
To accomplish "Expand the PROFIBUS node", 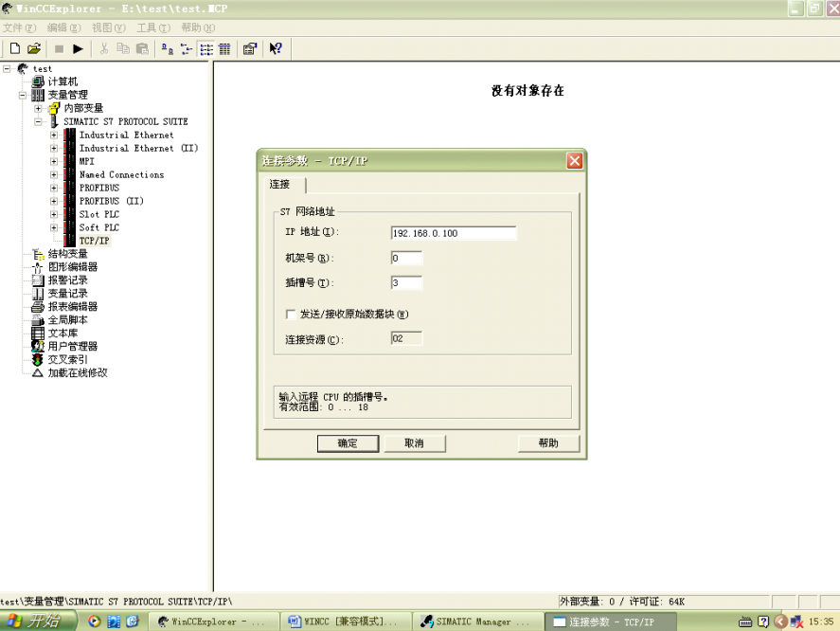I will click(54, 188).
